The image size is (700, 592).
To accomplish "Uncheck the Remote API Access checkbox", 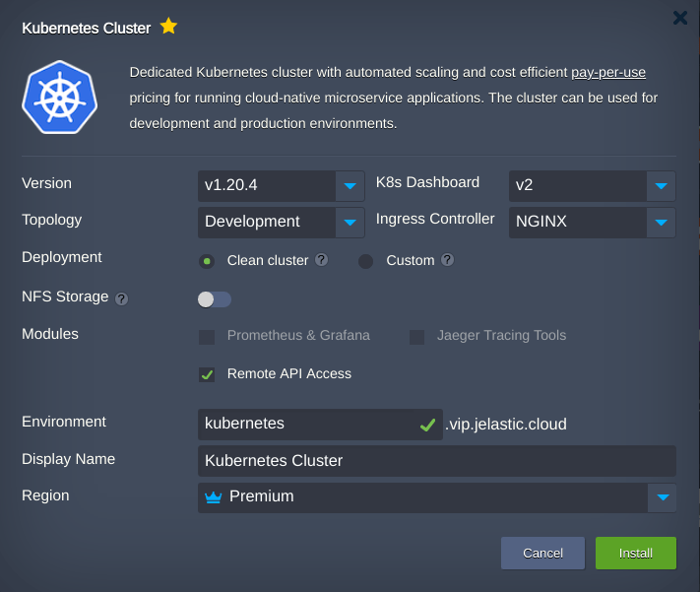I will [x=207, y=375].
